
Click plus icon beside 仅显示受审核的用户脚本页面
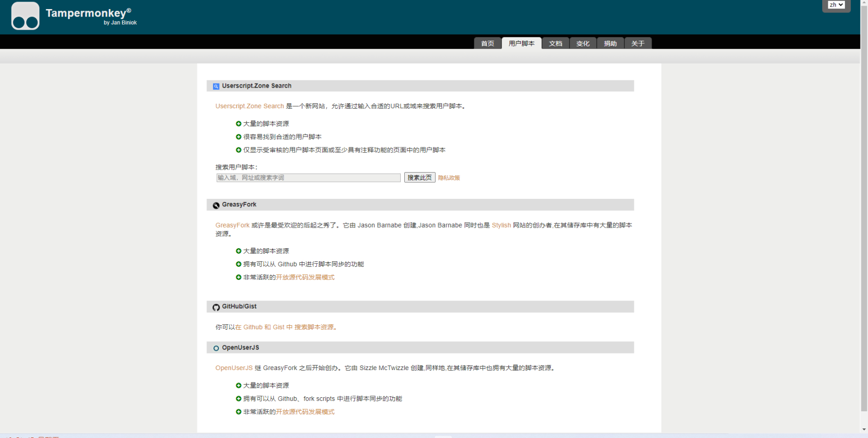[239, 150]
